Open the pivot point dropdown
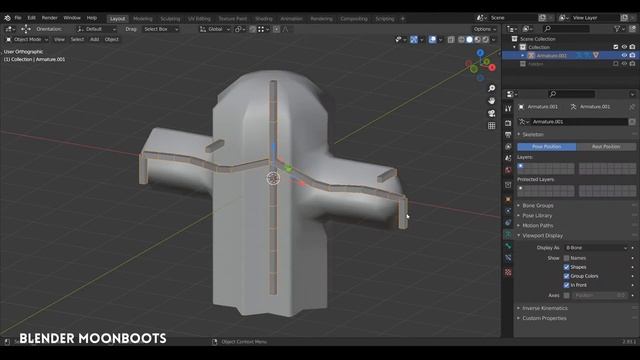Viewport: 640px width, 360px height. [240, 29]
